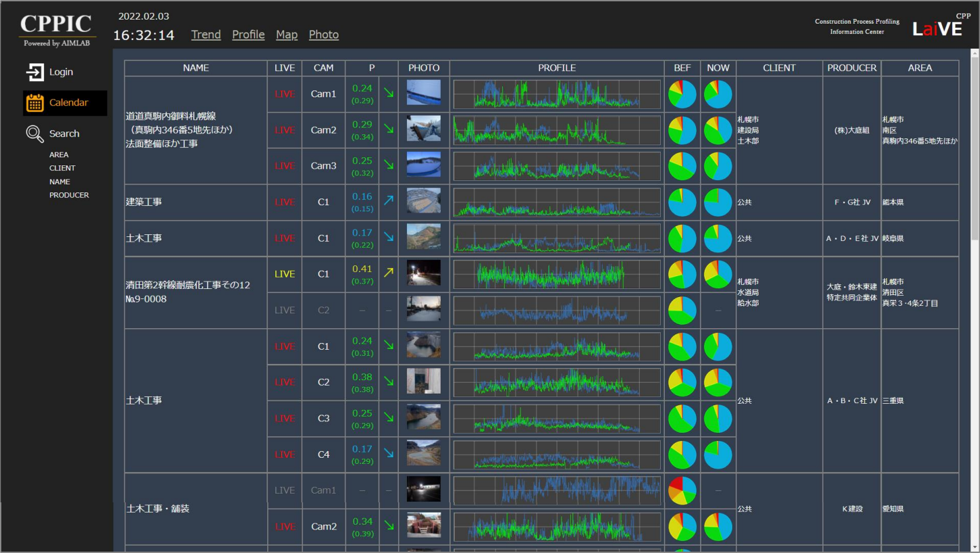Click the BEF pie chart for 建築工事

682,202
